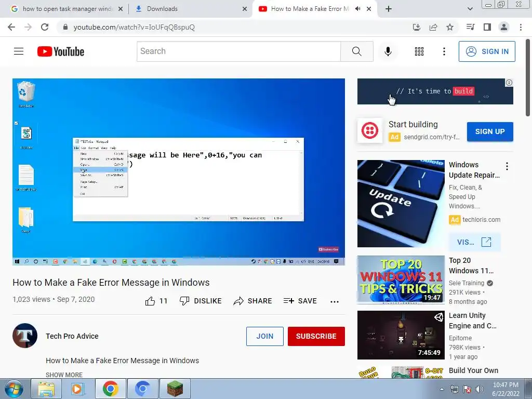Open Tech Pro Advice channel avatar
The width and height of the screenshot is (532, 399).
[x=25, y=336]
